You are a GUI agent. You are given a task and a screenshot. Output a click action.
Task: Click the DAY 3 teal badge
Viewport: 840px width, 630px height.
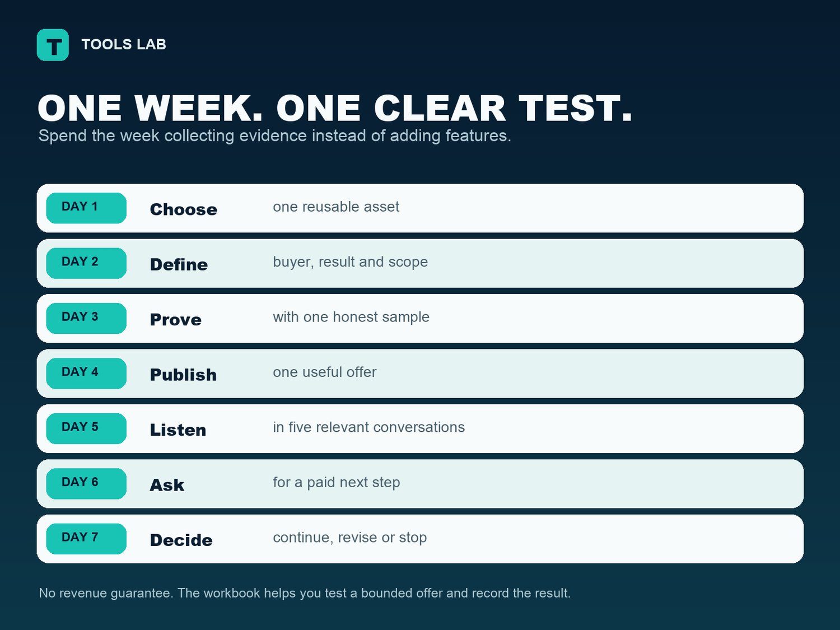click(86, 318)
